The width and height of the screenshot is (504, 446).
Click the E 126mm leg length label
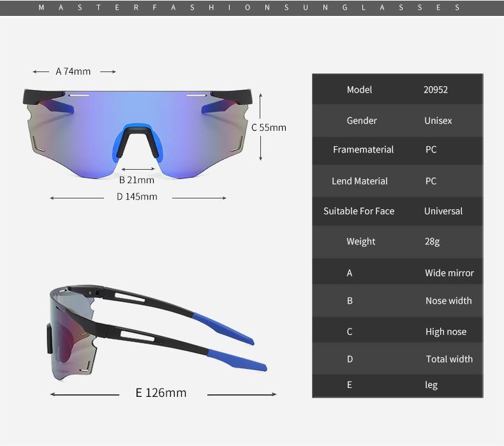coord(161,392)
